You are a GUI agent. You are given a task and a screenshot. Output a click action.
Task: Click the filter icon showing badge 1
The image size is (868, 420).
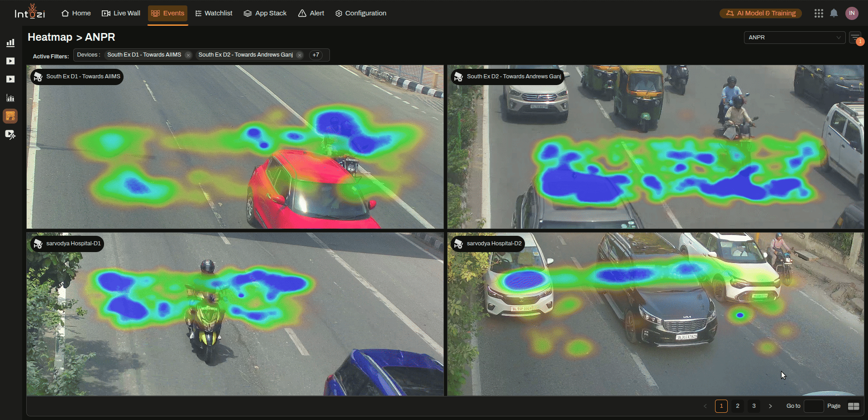coord(856,38)
